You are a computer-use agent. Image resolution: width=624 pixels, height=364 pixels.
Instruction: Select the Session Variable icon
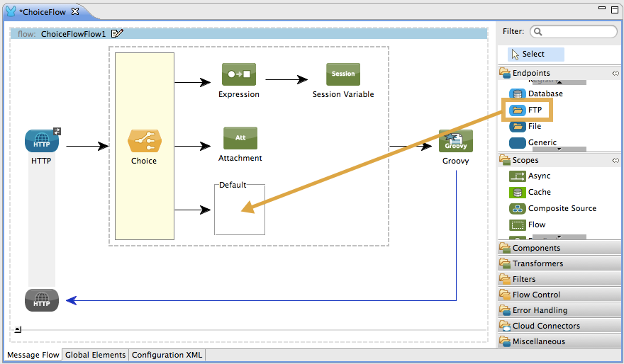click(x=342, y=74)
